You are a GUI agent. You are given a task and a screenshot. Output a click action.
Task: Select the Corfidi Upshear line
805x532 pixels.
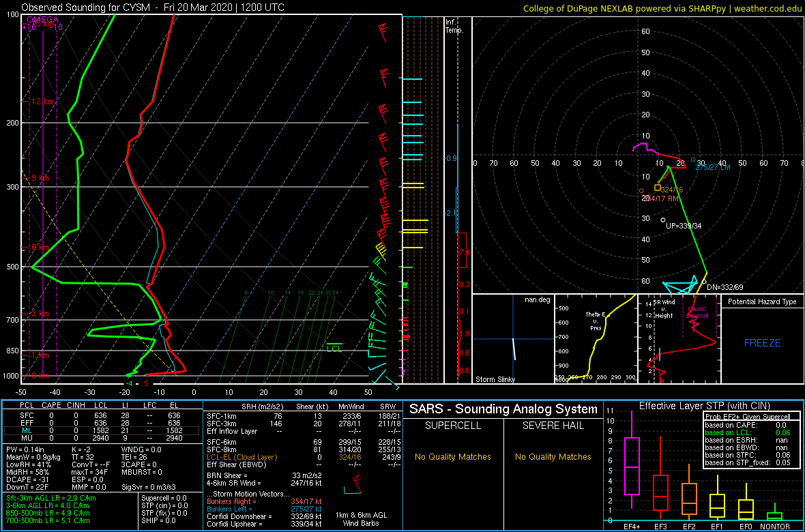pyautogui.click(x=264, y=524)
